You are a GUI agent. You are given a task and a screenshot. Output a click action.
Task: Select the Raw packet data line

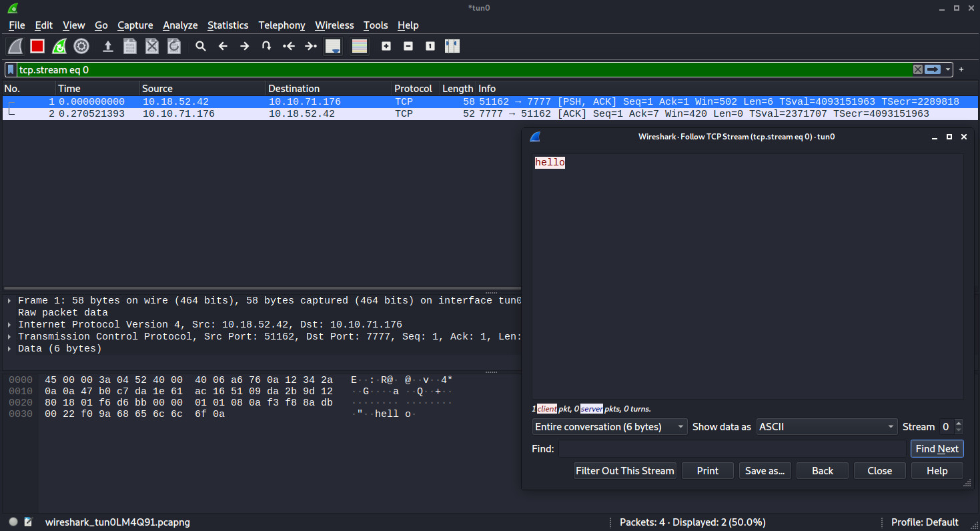pos(63,313)
